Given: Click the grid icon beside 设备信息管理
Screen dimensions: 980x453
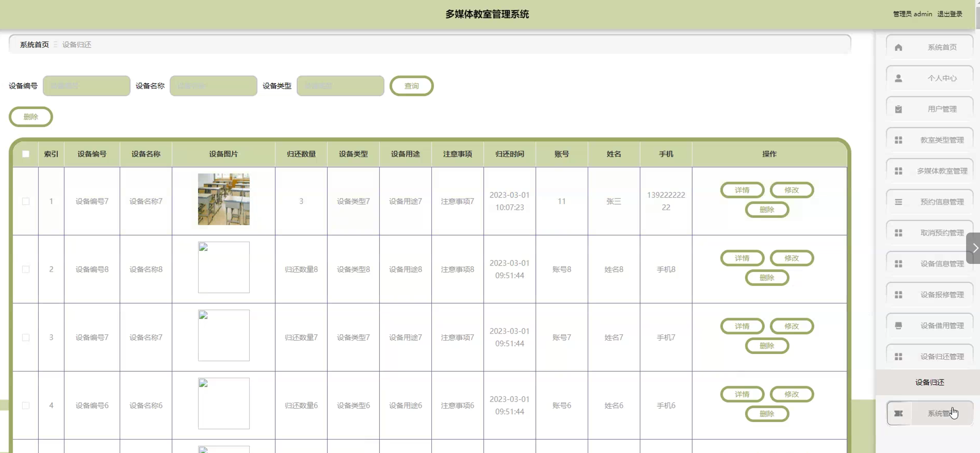Looking at the screenshot, I should click(x=898, y=264).
